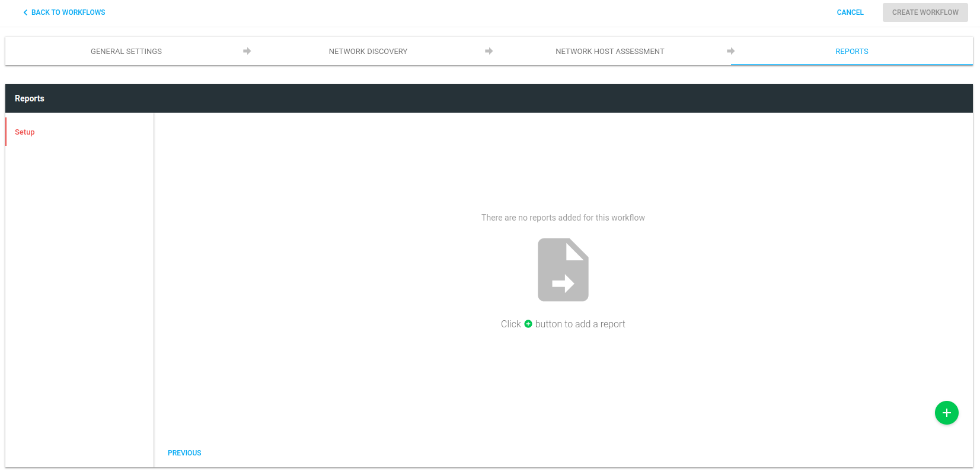Click small green plus icon in hint text
Viewport: 980px width, 475px height.
point(528,324)
